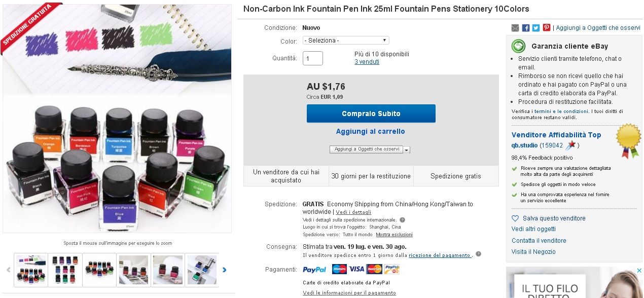Image resolution: width=644 pixels, height=298 pixels.
Task: Click Mostra esclusioni shipping link
Action: [x=394, y=235]
